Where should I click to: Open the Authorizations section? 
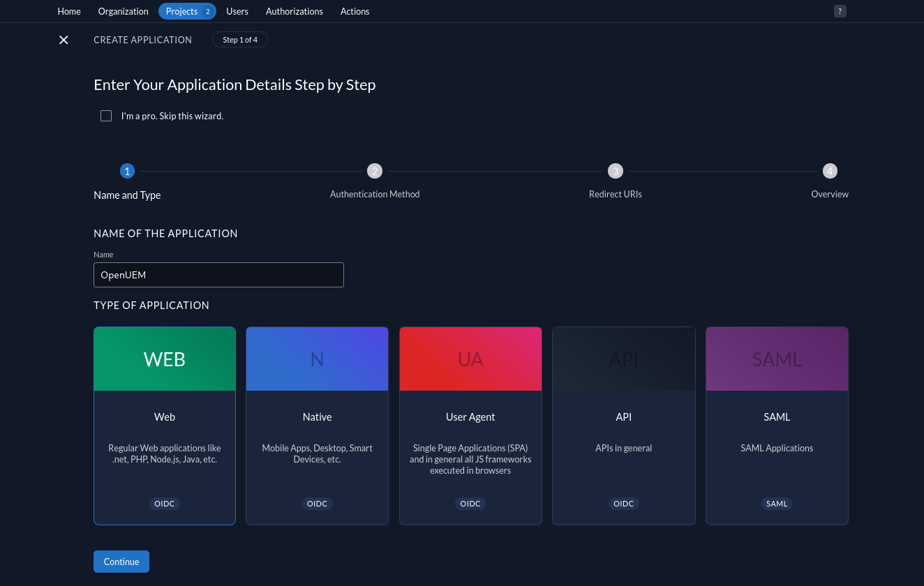click(x=294, y=11)
